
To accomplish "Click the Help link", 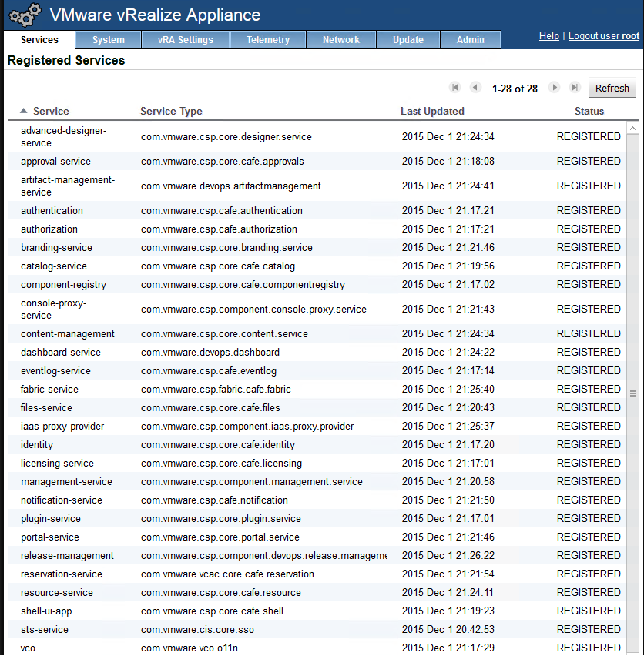I will pyautogui.click(x=549, y=36).
